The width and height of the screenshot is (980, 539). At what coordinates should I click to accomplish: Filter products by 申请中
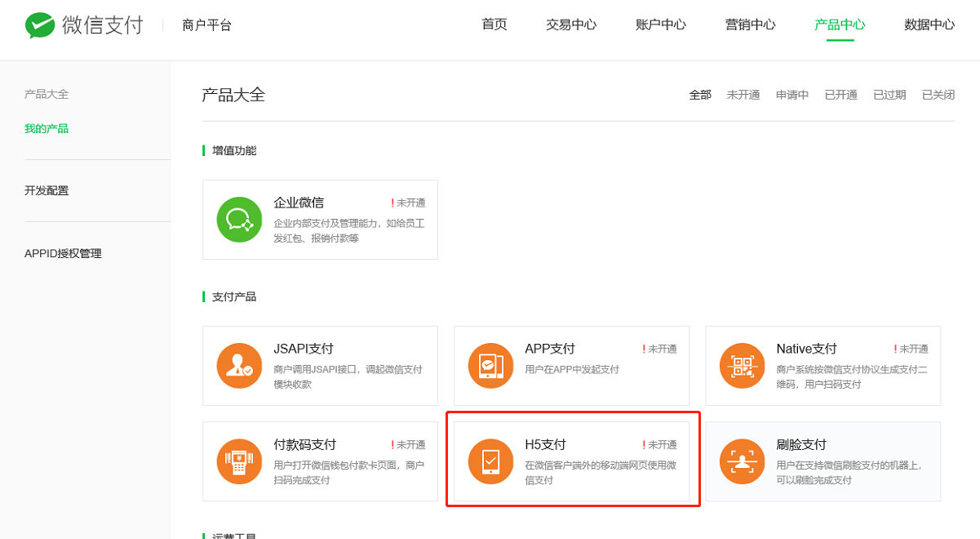coord(792,95)
